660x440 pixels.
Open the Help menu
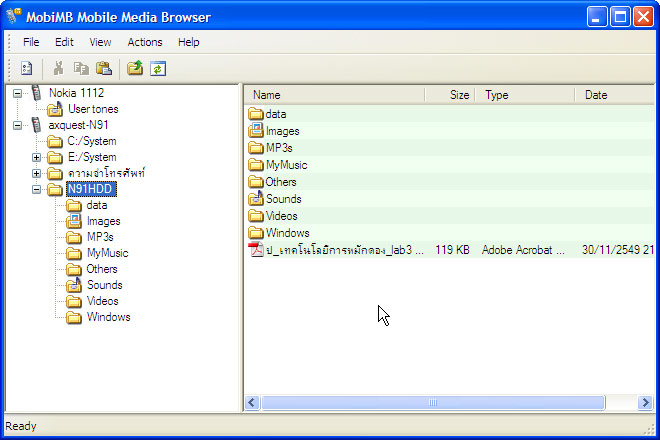pos(189,42)
